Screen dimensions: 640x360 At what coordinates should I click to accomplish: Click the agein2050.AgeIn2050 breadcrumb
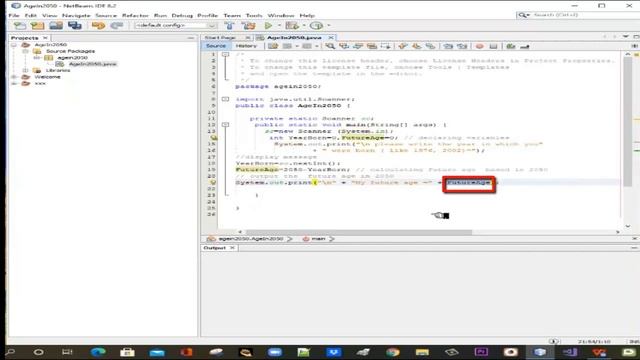(x=251, y=239)
